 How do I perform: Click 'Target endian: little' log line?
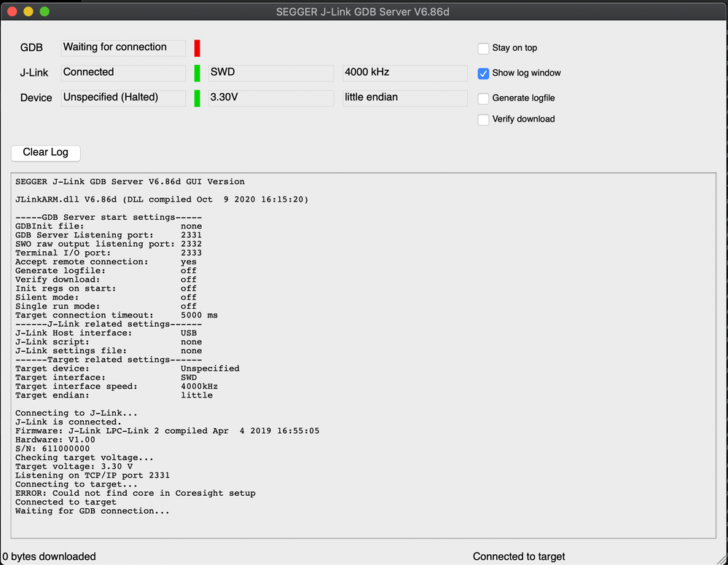(x=114, y=395)
